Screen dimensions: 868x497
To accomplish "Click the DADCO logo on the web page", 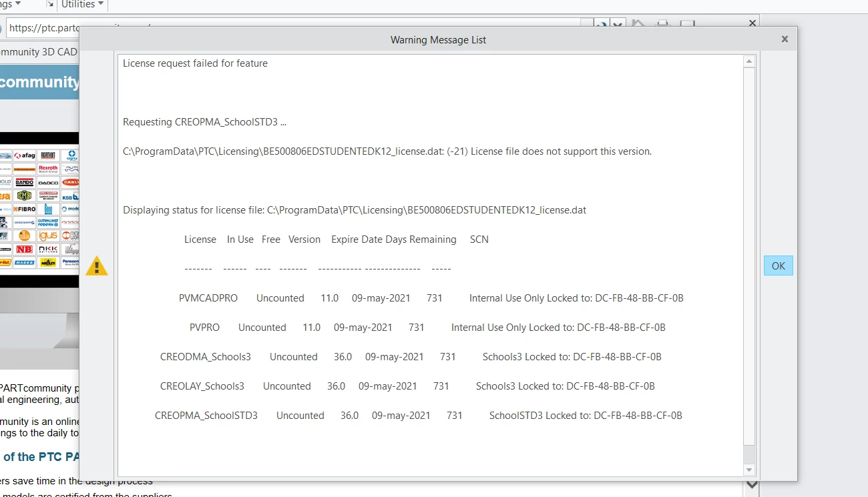I will coord(48,182).
